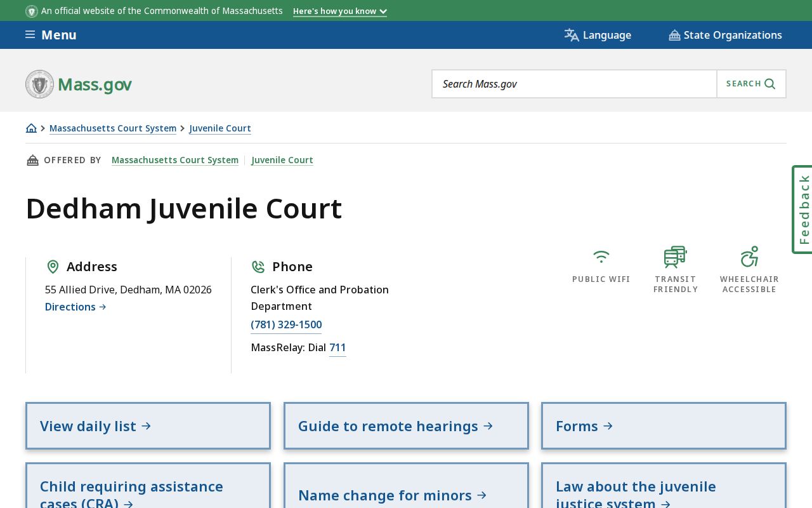Open View daily list card
This screenshot has width=812, height=508.
(x=148, y=426)
